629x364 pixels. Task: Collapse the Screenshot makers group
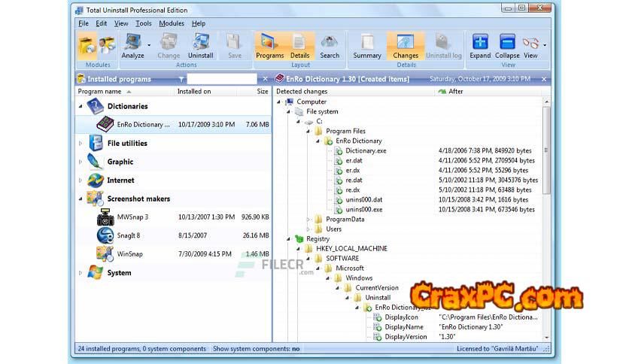click(x=81, y=199)
